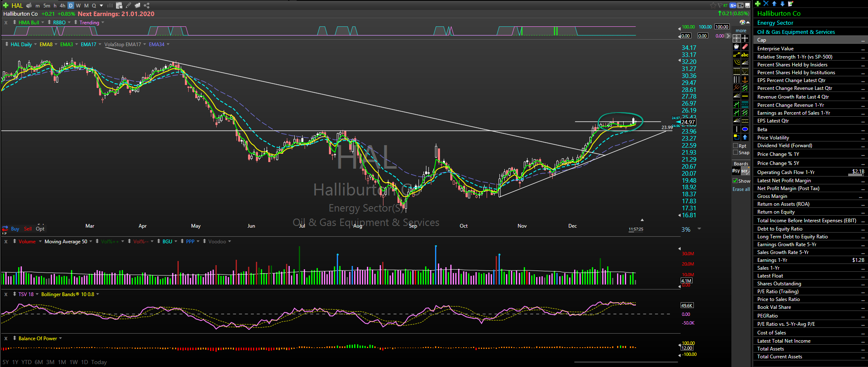Image resolution: width=868 pixels, height=367 pixels.
Task: Toggle the Snap checkbox
Action: [736, 153]
